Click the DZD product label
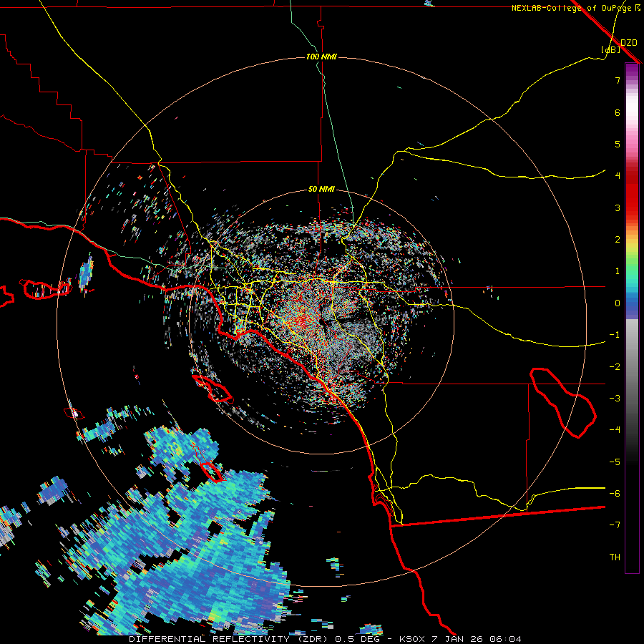Image resolution: width=644 pixels, height=644 pixels. 629,42
